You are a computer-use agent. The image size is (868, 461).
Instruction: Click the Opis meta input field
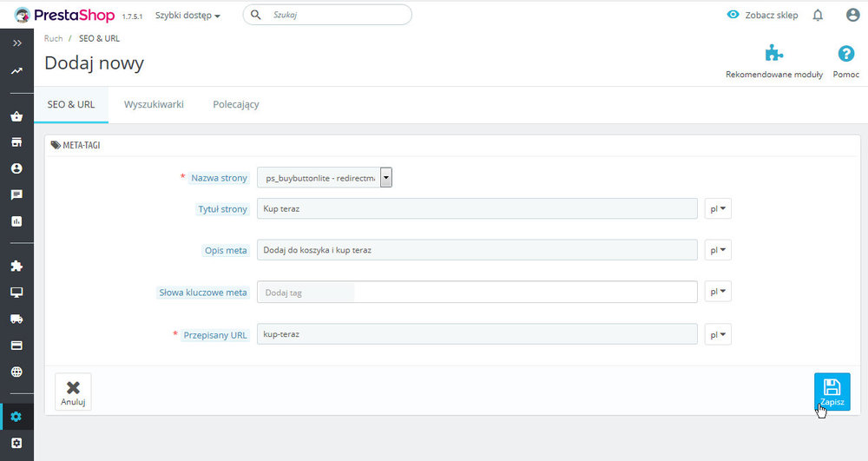pos(477,250)
